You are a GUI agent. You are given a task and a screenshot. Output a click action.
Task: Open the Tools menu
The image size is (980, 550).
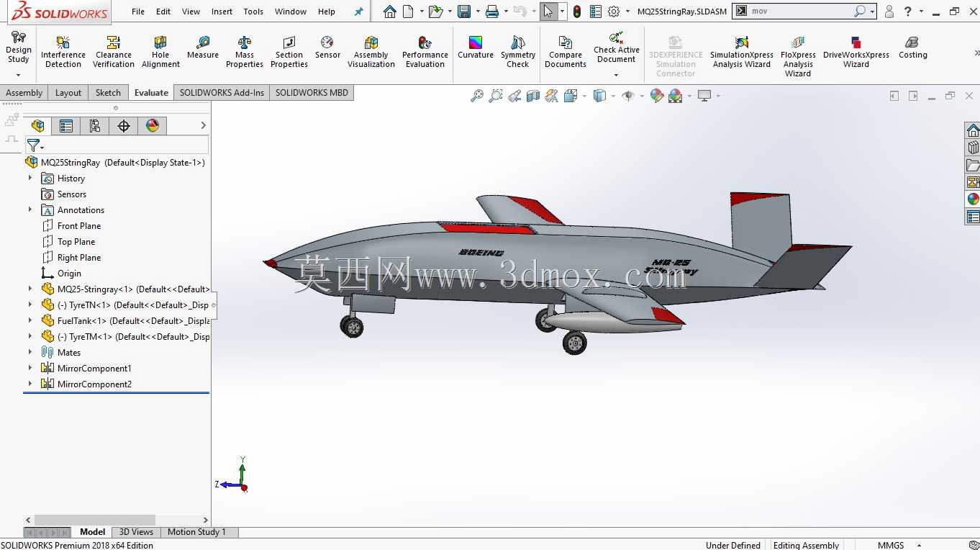pos(253,12)
